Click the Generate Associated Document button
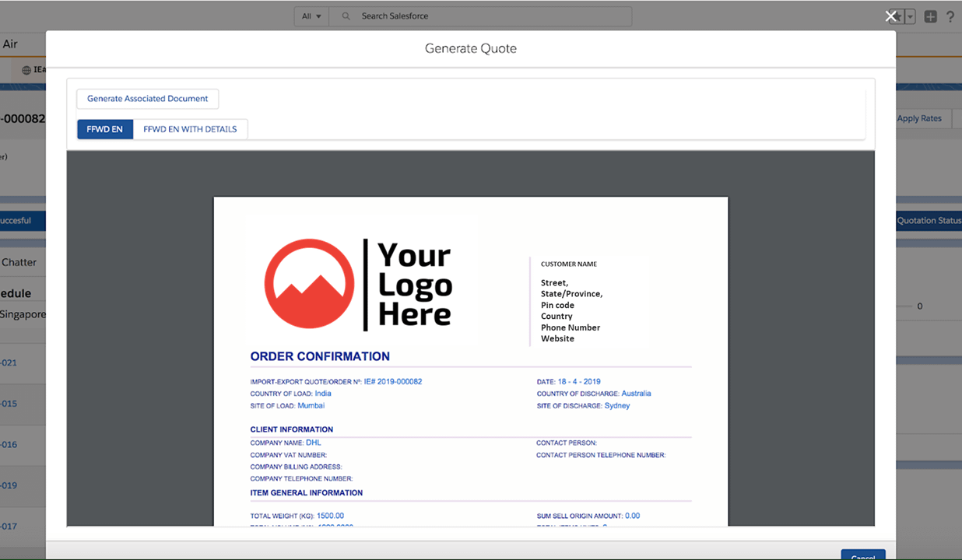Viewport: 962px width, 560px height. (148, 99)
